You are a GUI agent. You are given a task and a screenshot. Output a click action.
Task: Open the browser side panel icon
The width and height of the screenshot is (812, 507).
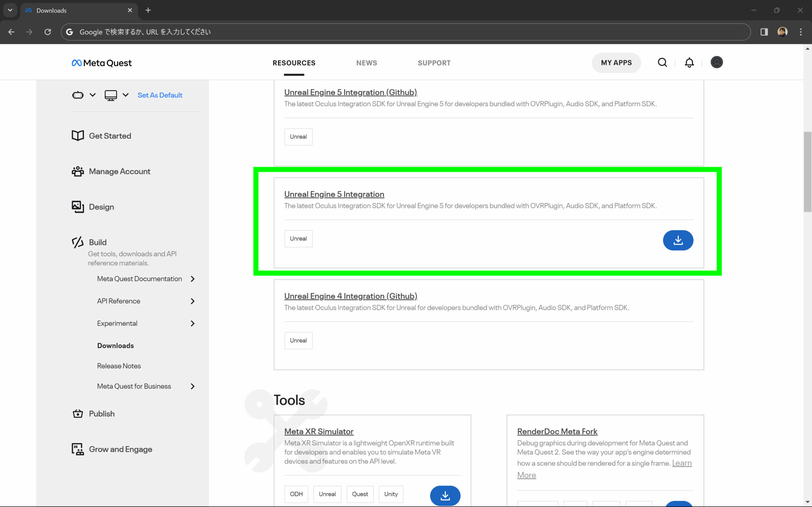click(764, 32)
